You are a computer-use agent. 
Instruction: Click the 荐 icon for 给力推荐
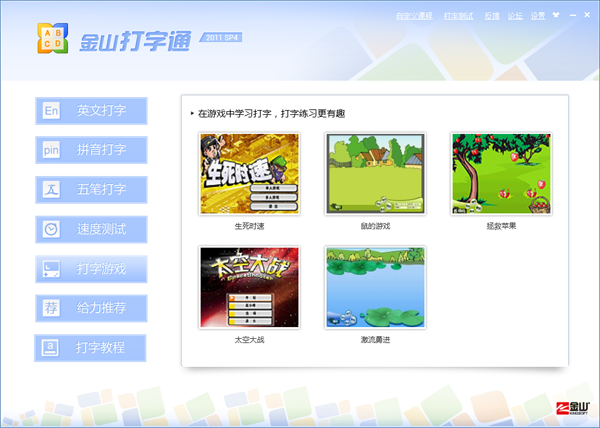(52, 308)
